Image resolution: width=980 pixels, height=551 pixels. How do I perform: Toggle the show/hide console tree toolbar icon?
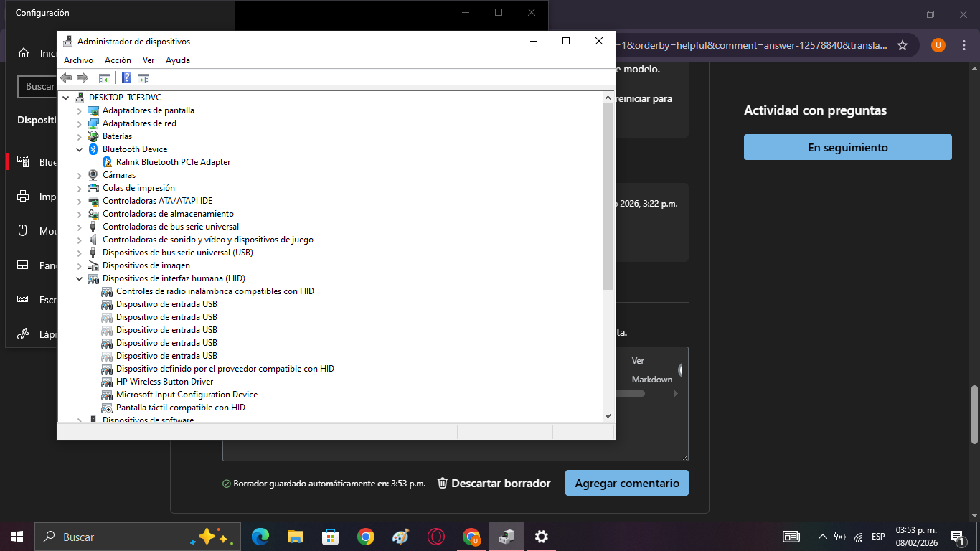pos(105,78)
